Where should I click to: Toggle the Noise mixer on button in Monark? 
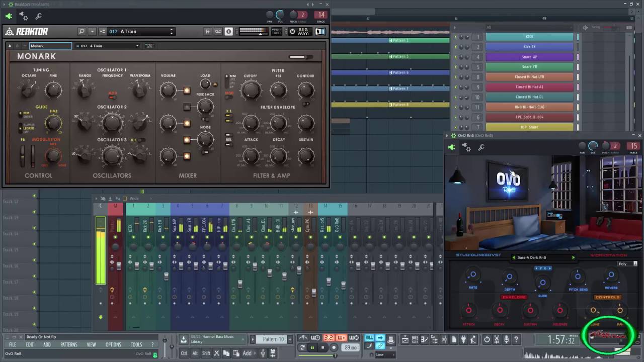pyautogui.click(x=187, y=140)
